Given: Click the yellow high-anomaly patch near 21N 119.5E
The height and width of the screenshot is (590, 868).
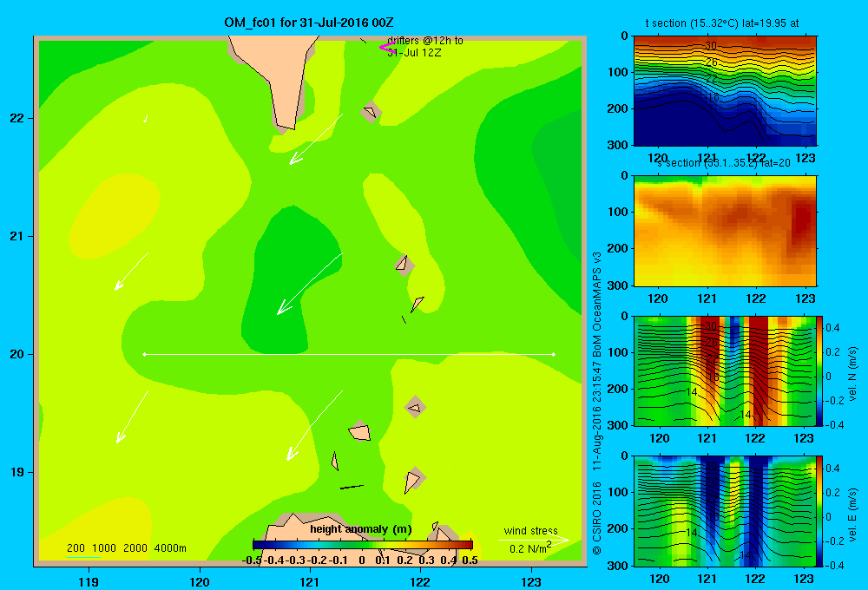Looking at the screenshot, I should 114,216.
